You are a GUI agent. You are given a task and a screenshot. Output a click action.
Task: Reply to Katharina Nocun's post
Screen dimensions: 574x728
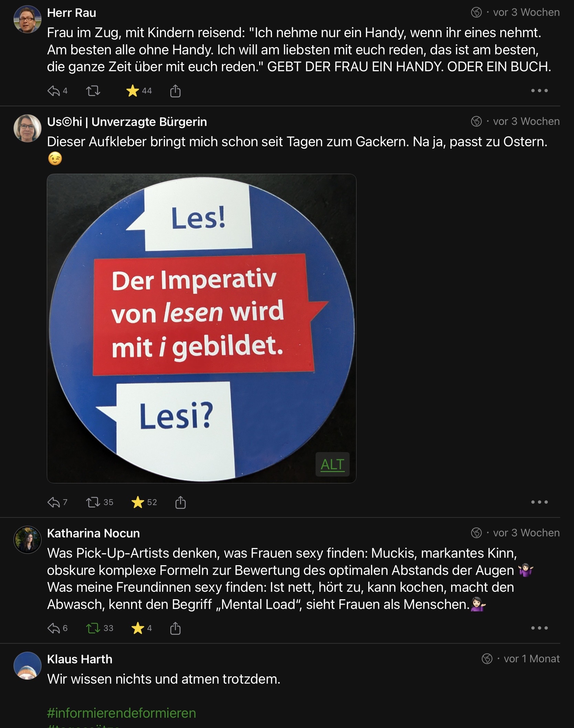pos(54,629)
